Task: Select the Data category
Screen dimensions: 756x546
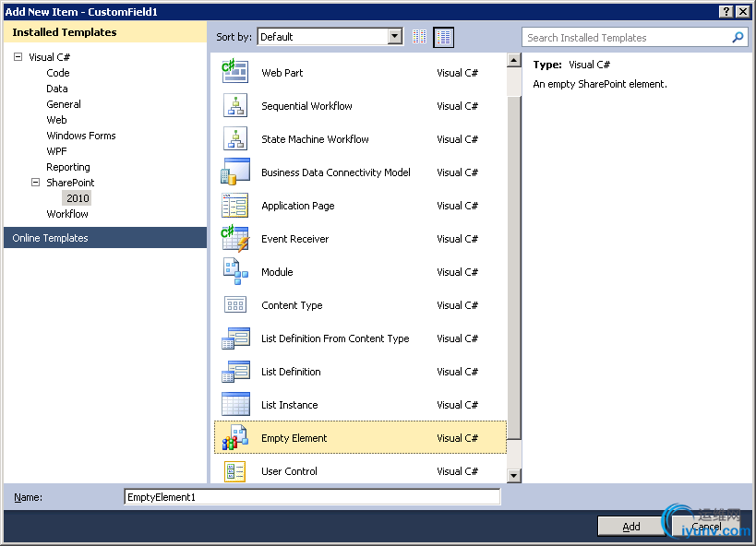Action: (x=57, y=89)
